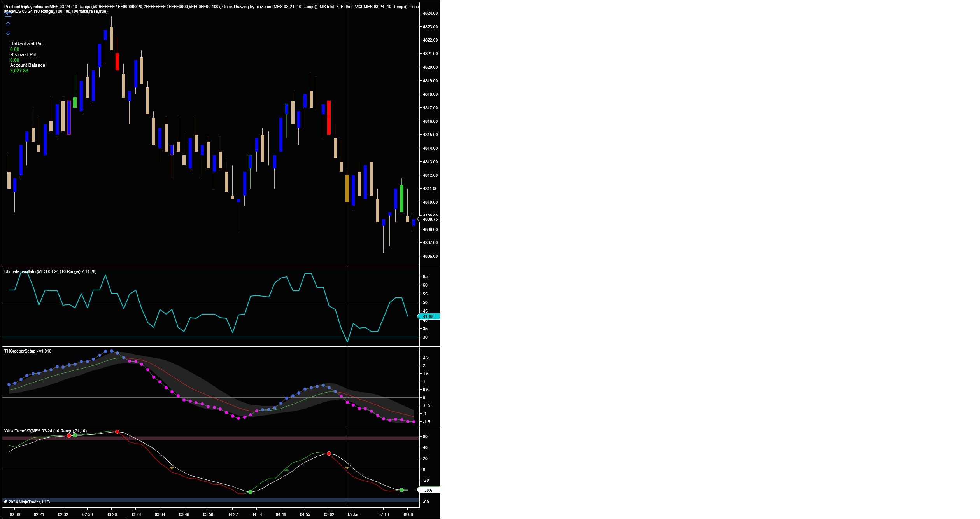Screen dimensions: 980x519
Task: Click the Ultimate oscillator indicator label
Action: click(50, 271)
